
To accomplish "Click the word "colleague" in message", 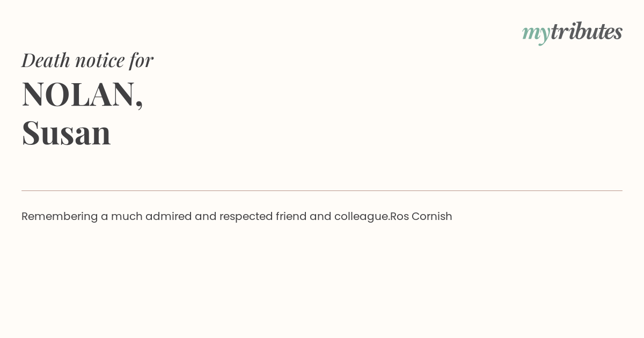I will (x=361, y=217).
